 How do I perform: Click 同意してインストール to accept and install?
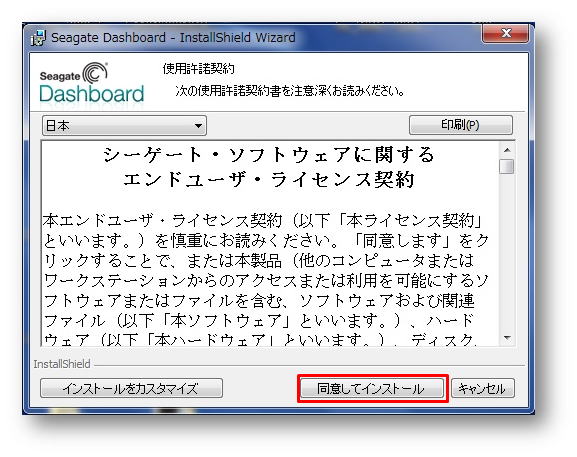[x=372, y=388]
